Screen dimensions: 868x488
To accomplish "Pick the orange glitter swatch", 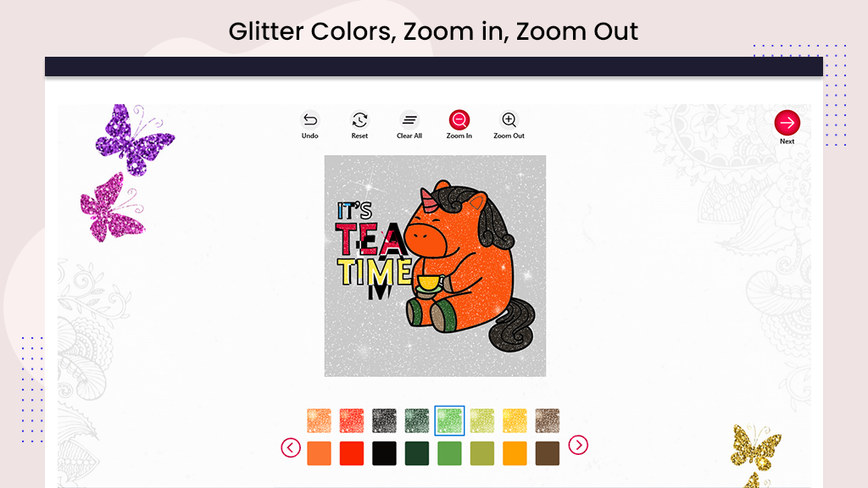I will 320,420.
